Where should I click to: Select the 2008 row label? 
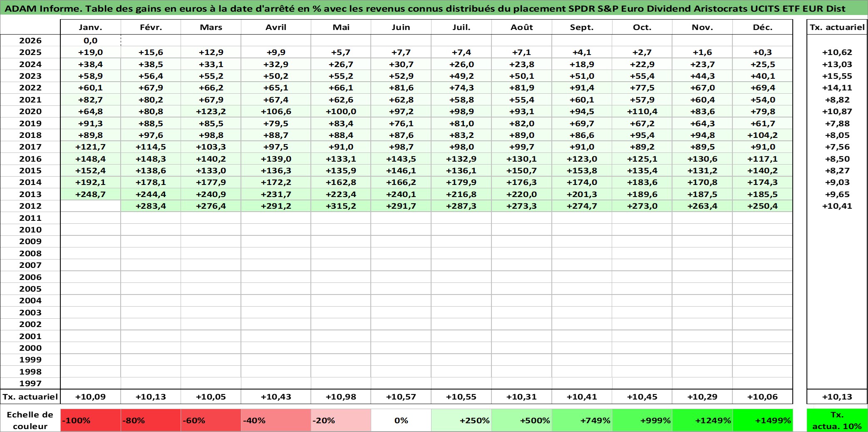[x=30, y=253]
